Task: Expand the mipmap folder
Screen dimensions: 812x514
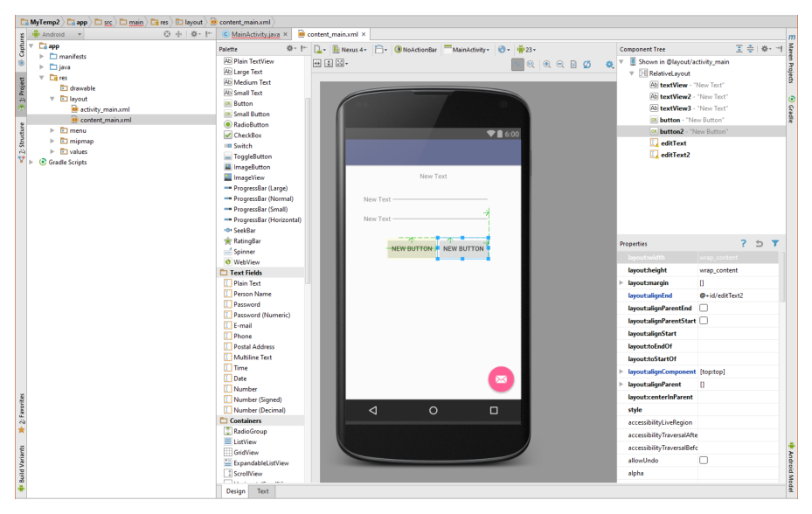Action: pos(52,141)
